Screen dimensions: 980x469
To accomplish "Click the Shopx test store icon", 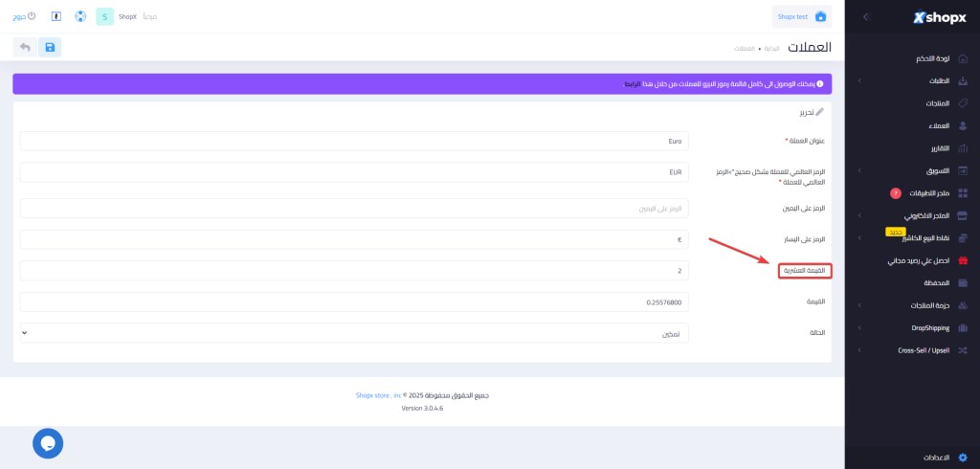I will click(819, 16).
